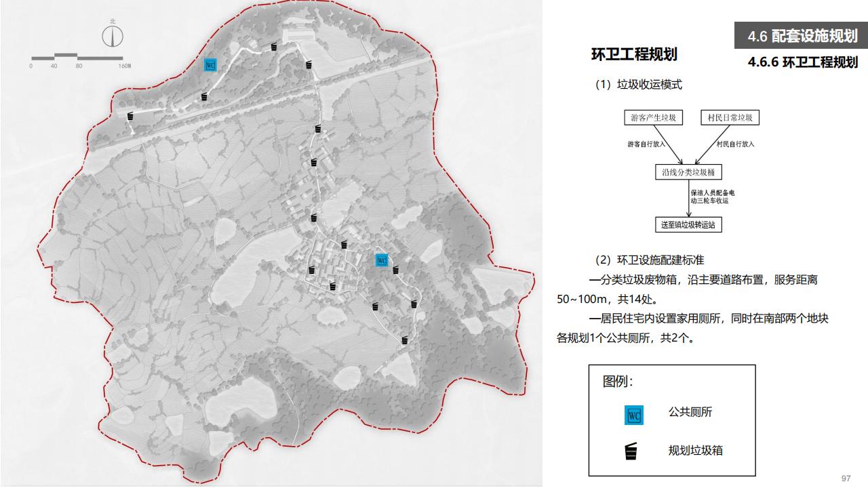Click the '规划垃圾箱' legend label

(x=696, y=450)
